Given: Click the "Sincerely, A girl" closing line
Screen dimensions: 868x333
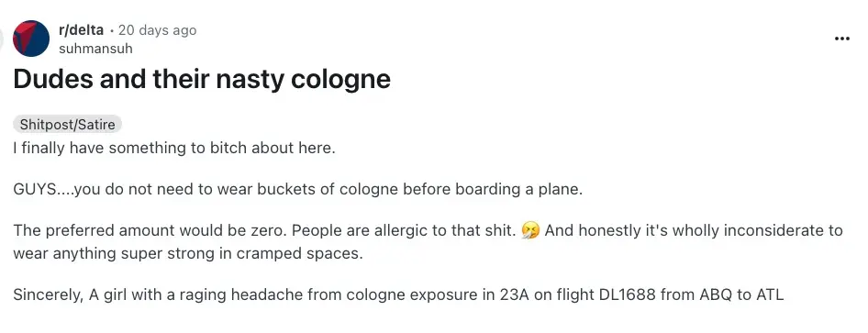Looking at the screenshot, I should 398,294.
